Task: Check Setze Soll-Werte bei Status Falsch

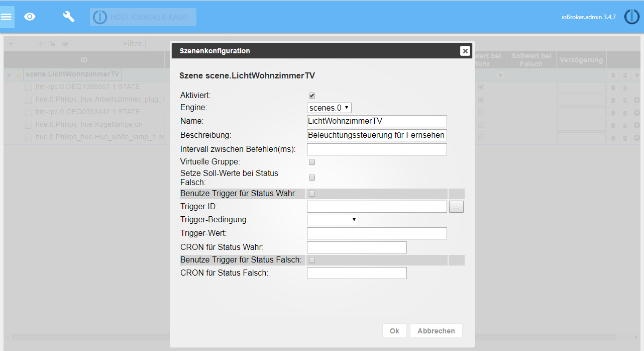Action: 312,178
